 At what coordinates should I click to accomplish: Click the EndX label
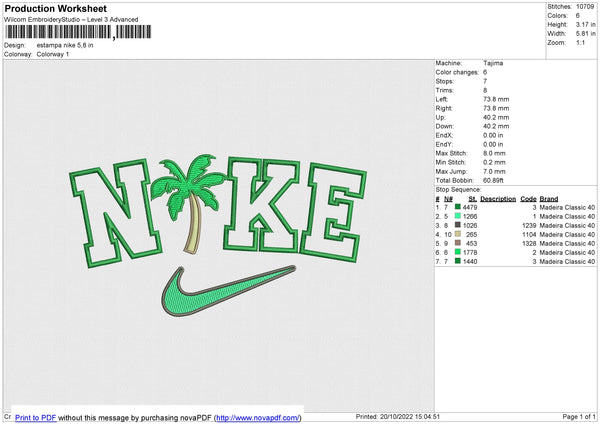[x=444, y=135]
